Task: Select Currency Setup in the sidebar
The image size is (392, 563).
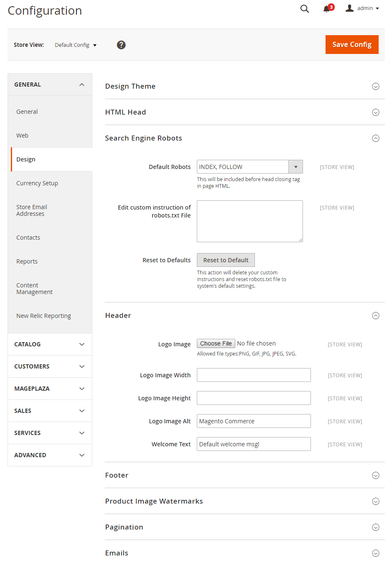Action: [x=37, y=183]
